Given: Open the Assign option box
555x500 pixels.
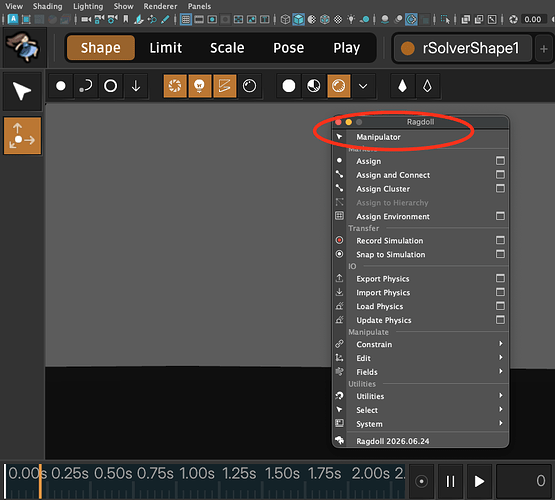Looking at the screenshot, I should [500, 161].
